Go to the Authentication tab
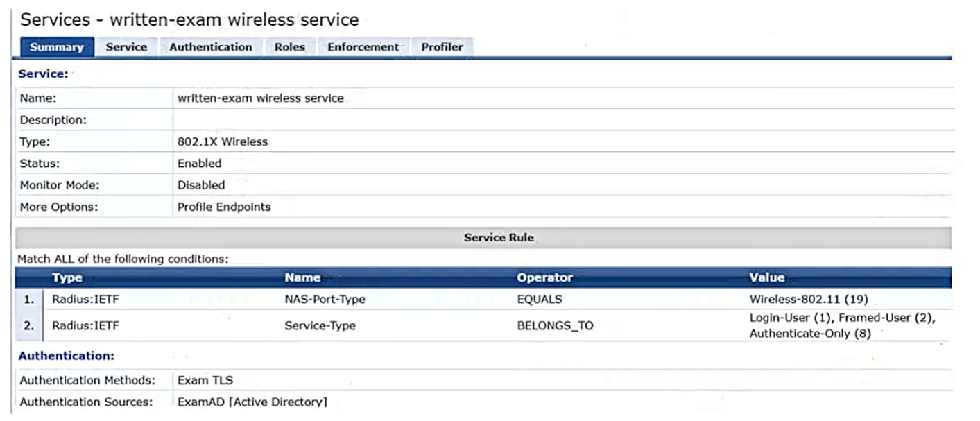The width and height of the screenshot is (980, 421). click(210, 47)
